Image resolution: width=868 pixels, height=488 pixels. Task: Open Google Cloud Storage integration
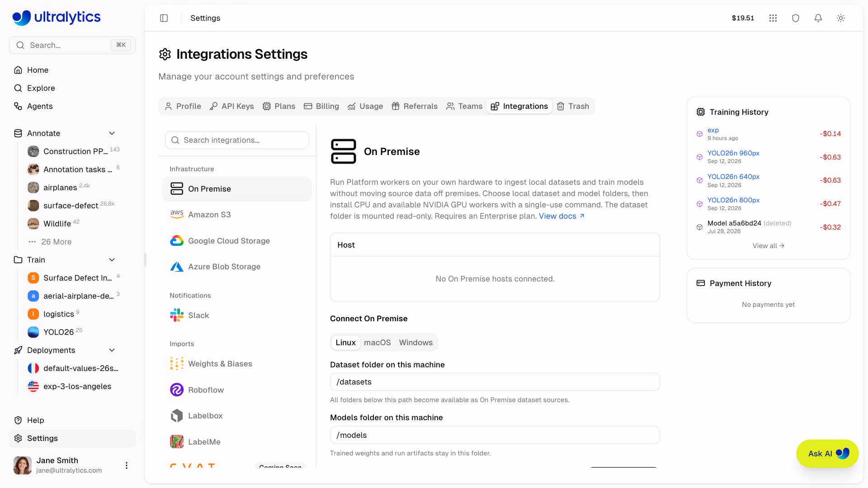pyautogui.click(x=237, y=241)
